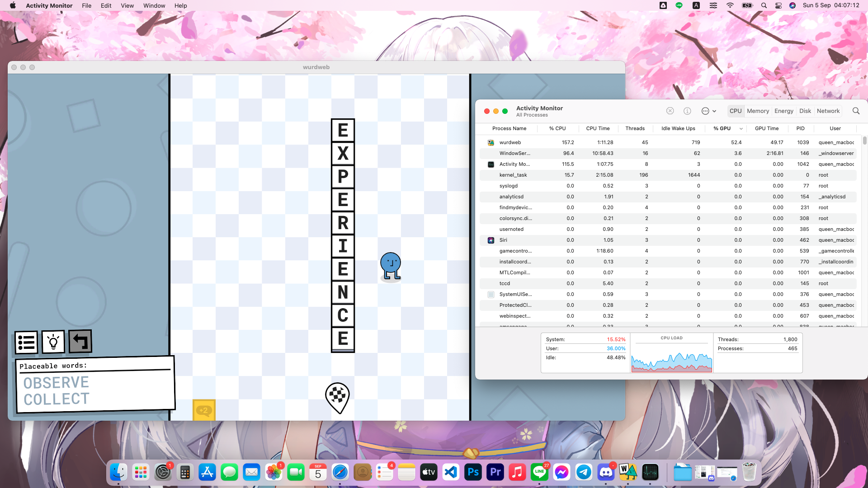Open Safari from the Dock

click(x=340, y=473)
